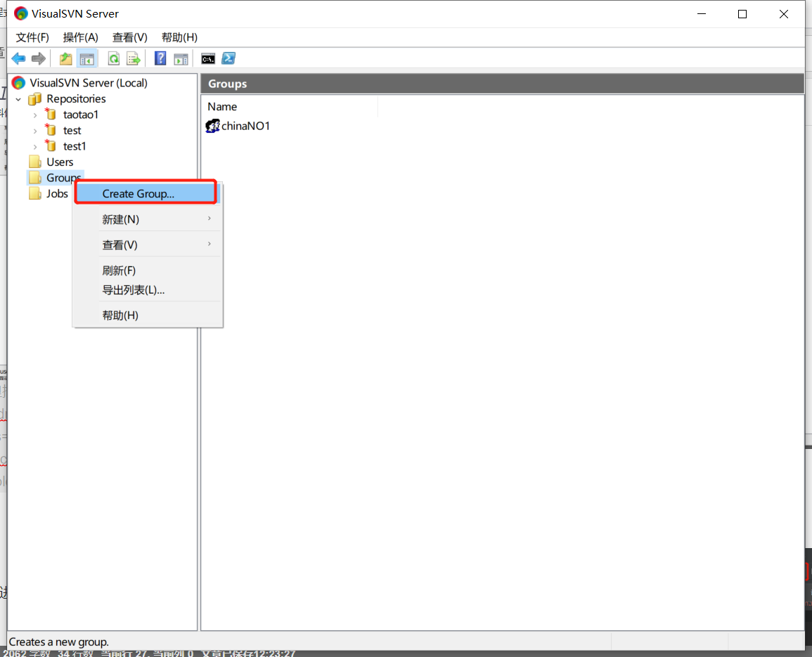Choose 新建(N) in the context menu
812x657 pixels.
(148, 219)
